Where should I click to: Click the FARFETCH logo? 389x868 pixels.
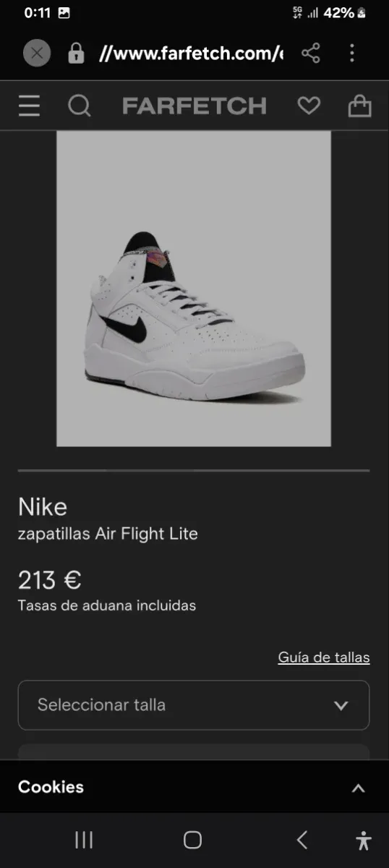(x=194, y=106)
